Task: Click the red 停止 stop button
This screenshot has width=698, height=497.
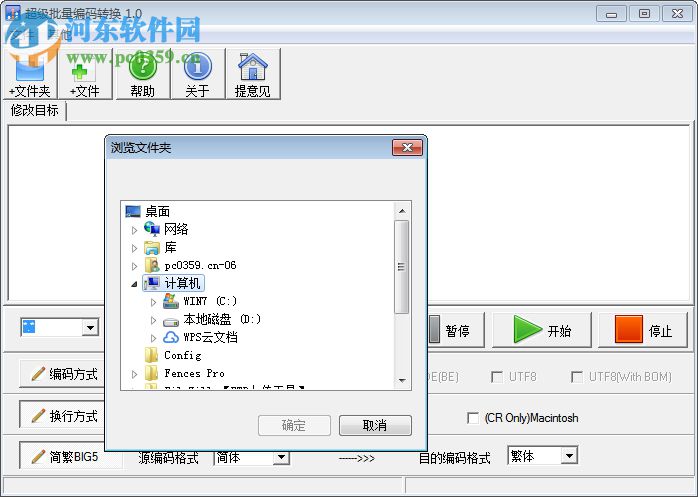Action: [643, 330]
